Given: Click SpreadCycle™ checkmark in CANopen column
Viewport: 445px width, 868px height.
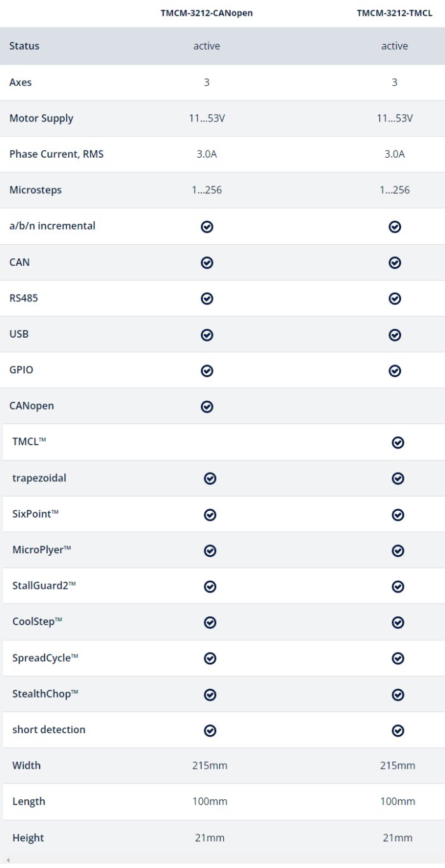Looking at the screenshot, I should (210, 658).
